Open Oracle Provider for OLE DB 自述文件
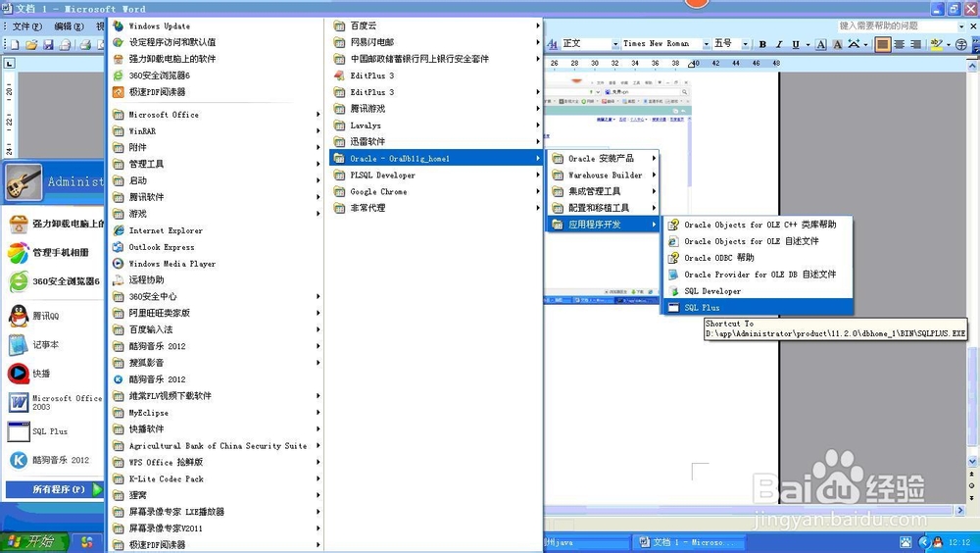The height and width of the screenshot is (553, 980). click(x=758, y=274)
